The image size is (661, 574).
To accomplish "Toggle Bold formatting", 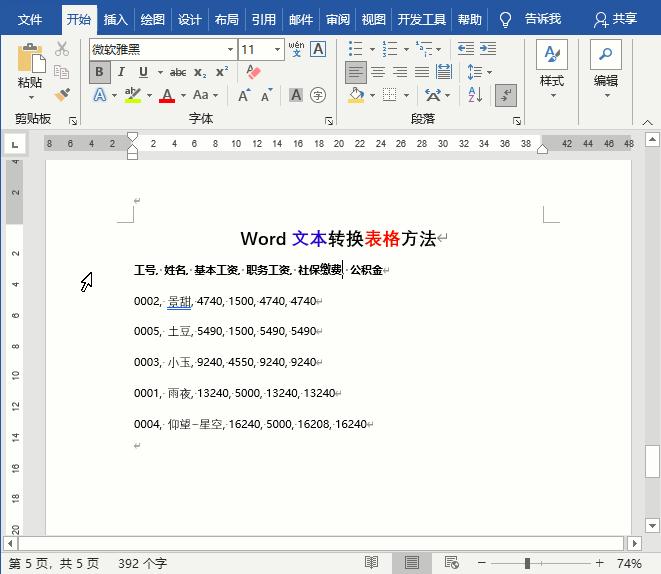I will [x=99, y=72].
